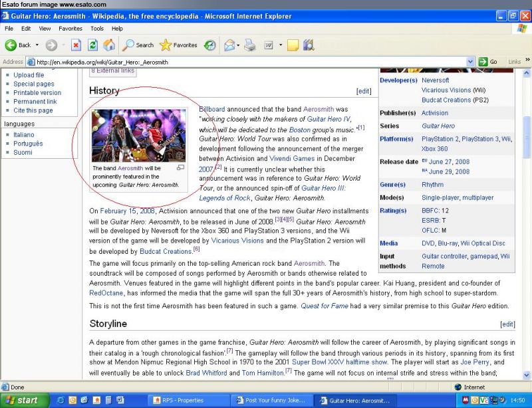
Task: Expand the Links toolbar chevron
Action: pyautogui.click(x=527, y=60)
